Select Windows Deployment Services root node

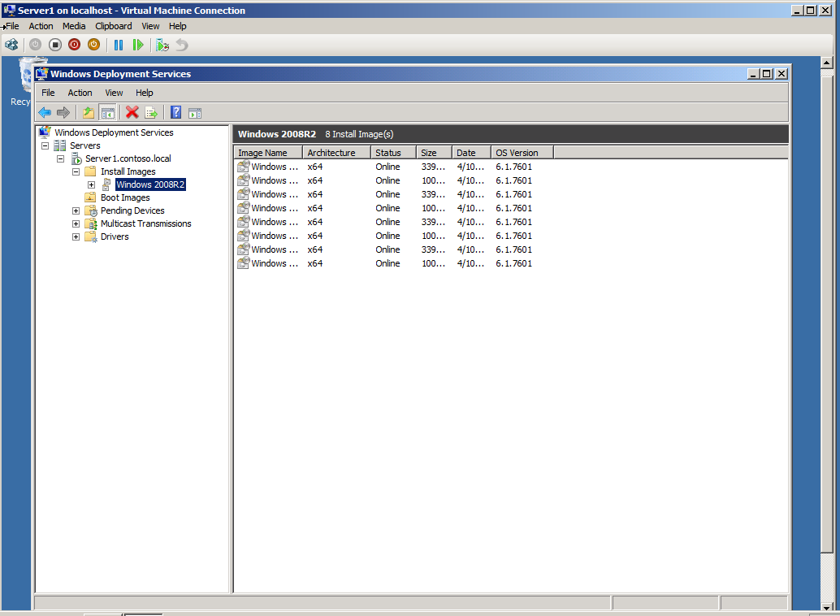pos(114,132)
